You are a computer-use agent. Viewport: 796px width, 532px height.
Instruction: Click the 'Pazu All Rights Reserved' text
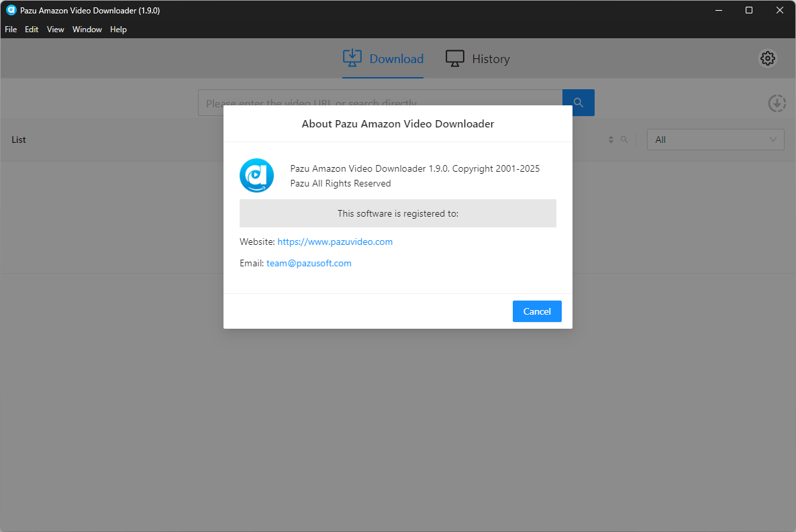coord(341,183)
